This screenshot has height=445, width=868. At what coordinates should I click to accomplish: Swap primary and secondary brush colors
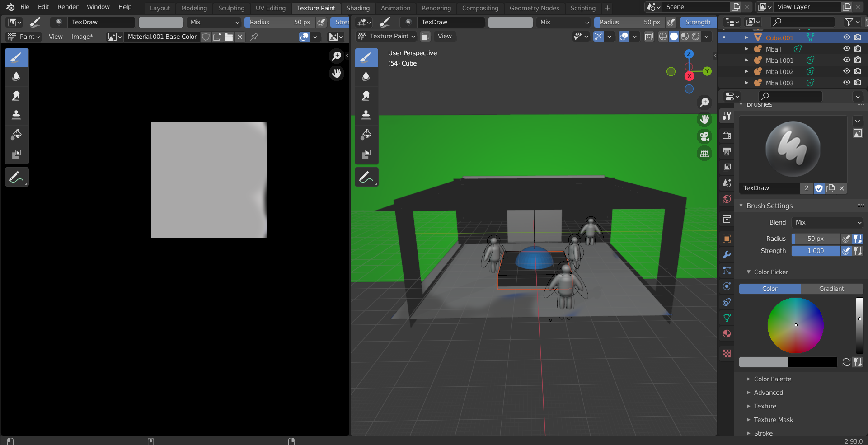[846, 362]
